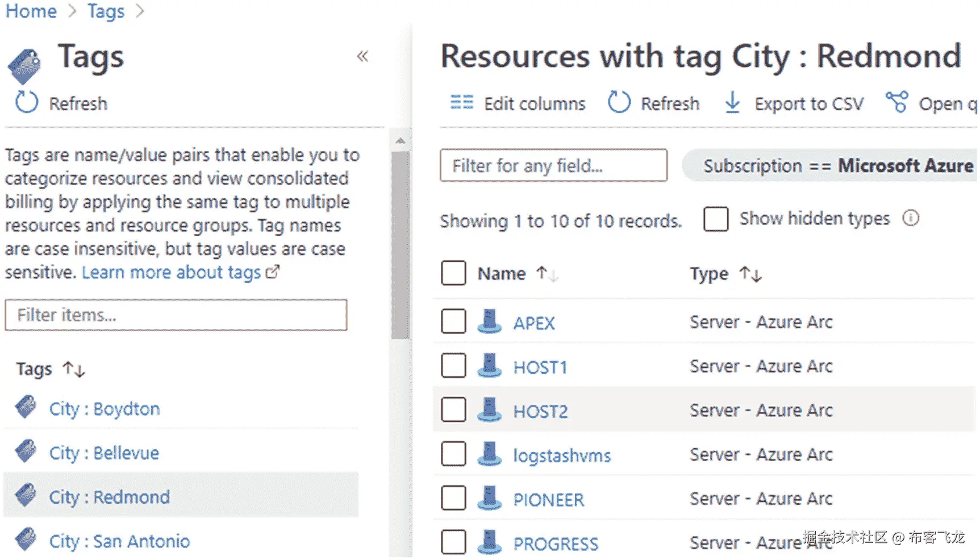Sort resources by the Type column
This screenshot has height=560, width=980.
tap(750, 274)
